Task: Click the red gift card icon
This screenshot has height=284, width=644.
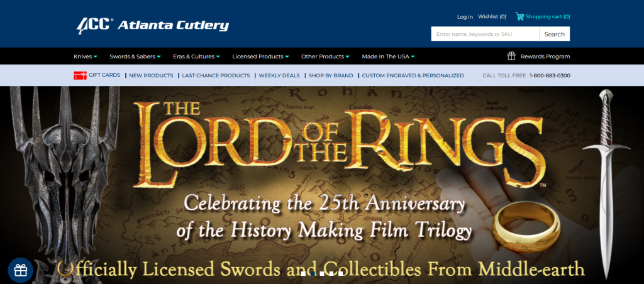Action: pos(80,75)
